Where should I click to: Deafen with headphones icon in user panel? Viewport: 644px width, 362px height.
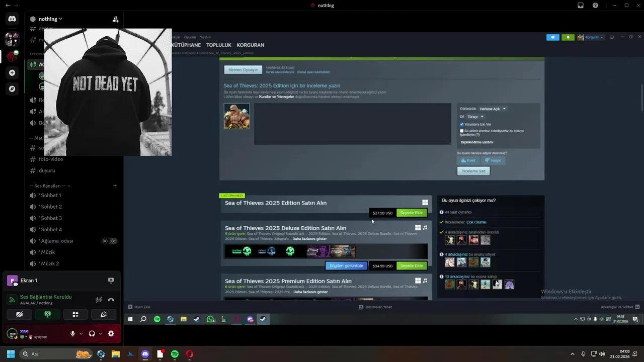pos(92,333)
